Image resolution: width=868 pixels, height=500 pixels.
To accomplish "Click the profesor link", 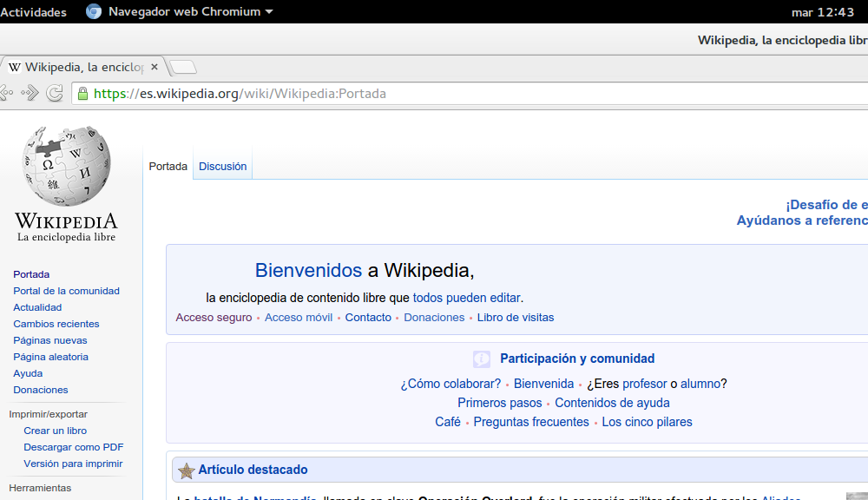I will [644, 384].
